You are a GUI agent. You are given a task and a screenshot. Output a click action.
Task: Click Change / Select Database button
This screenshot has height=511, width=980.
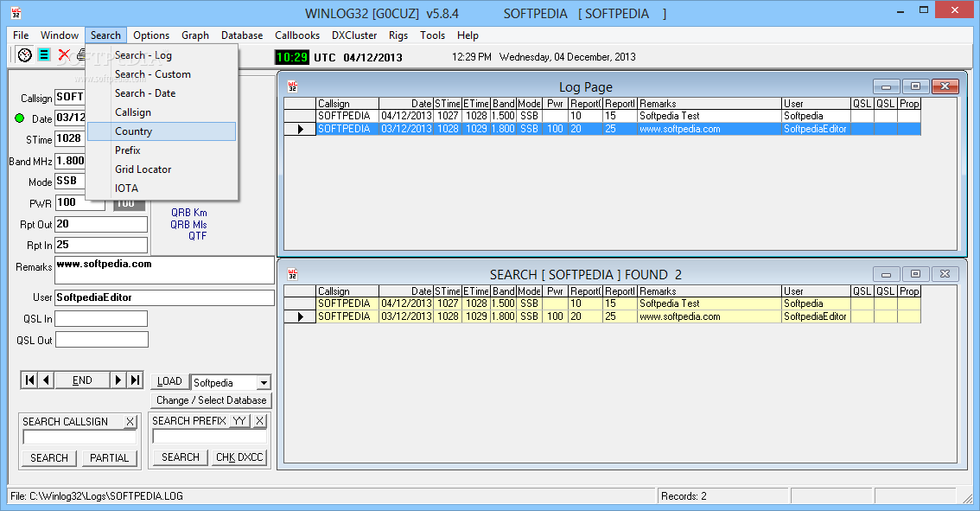[211, 400]
